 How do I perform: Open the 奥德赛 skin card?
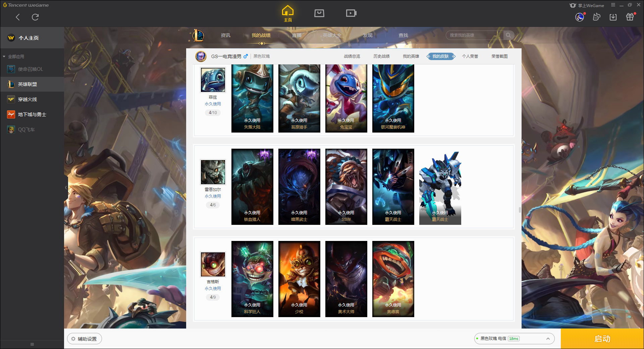tap(393, 279)
